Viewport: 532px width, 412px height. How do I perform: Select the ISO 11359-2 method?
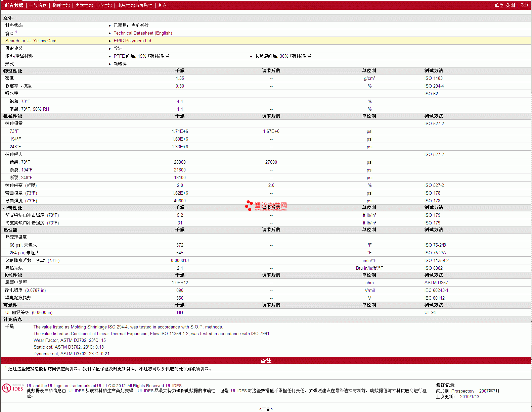(x=436, y=260)
